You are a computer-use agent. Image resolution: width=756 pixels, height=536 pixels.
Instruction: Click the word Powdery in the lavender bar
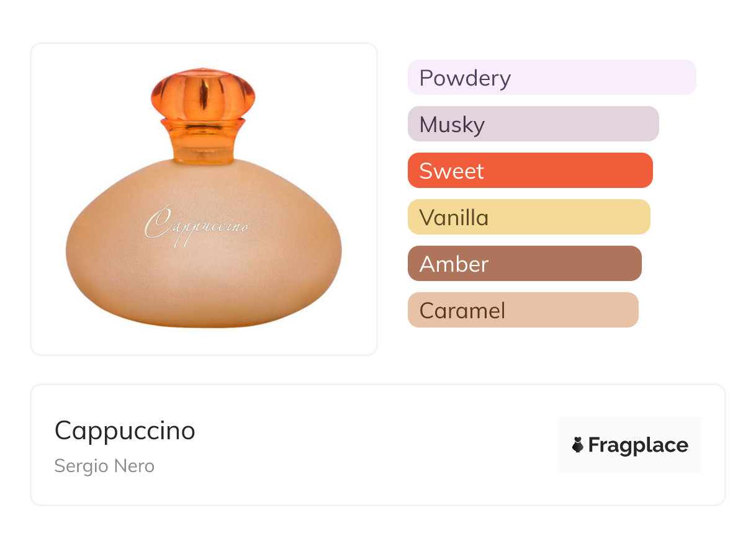tap(465, 78)
